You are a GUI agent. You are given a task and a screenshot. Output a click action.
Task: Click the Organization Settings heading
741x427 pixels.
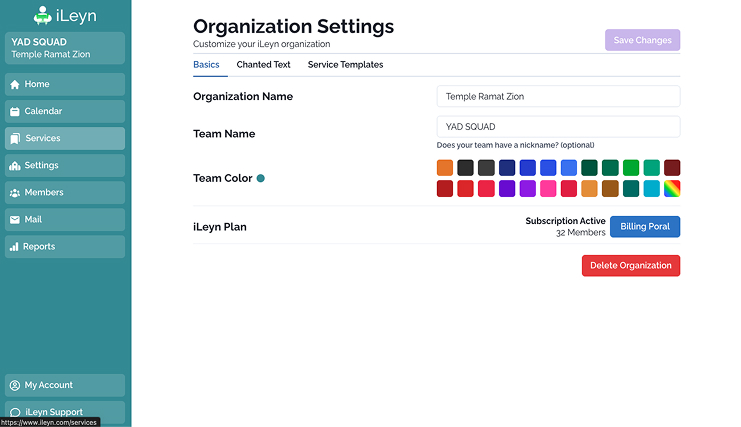pyautogui.click(x=293, y=26)
